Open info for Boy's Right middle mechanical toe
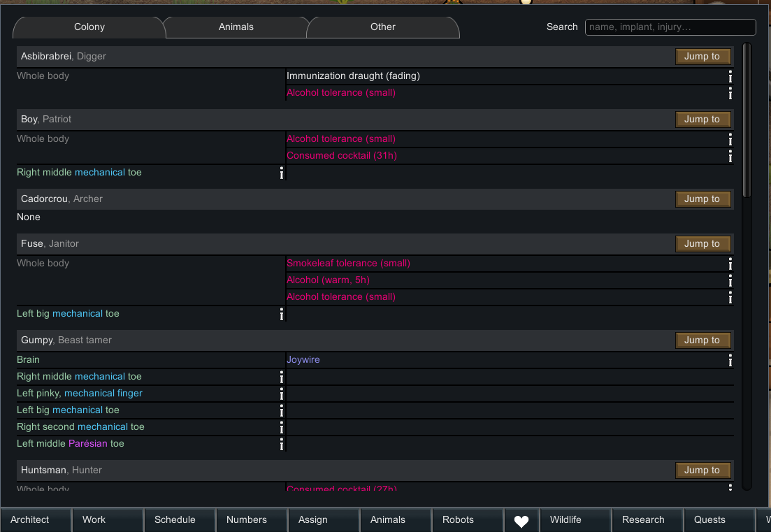This screenshot has width=771, height=532. pos(281,173)
